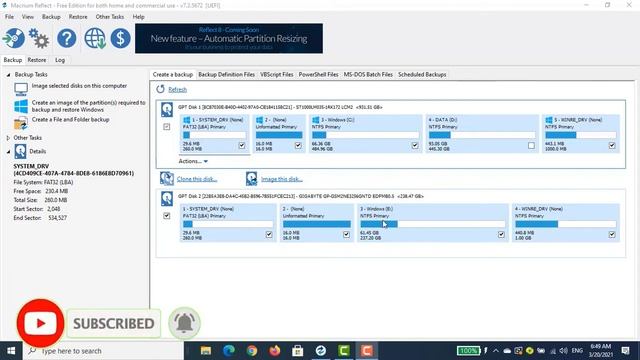Click the Image this disk link
This screenshot has height=360, width=640.
pos(282,179)
